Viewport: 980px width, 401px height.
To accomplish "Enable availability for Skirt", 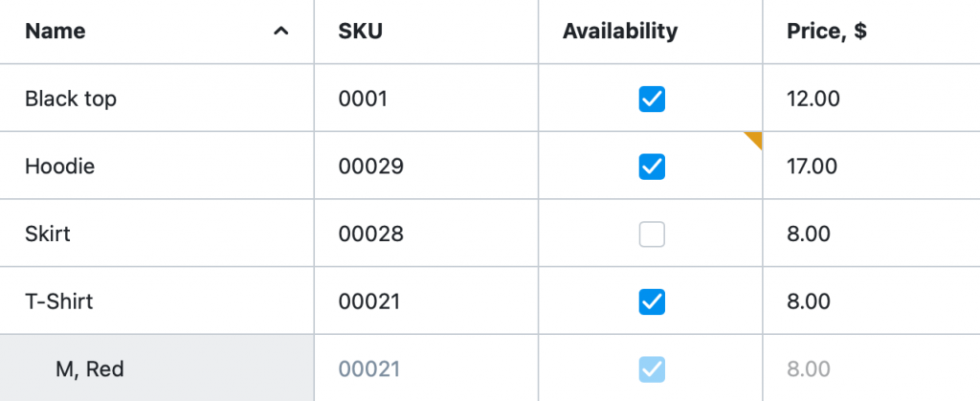I will (652, 234).
